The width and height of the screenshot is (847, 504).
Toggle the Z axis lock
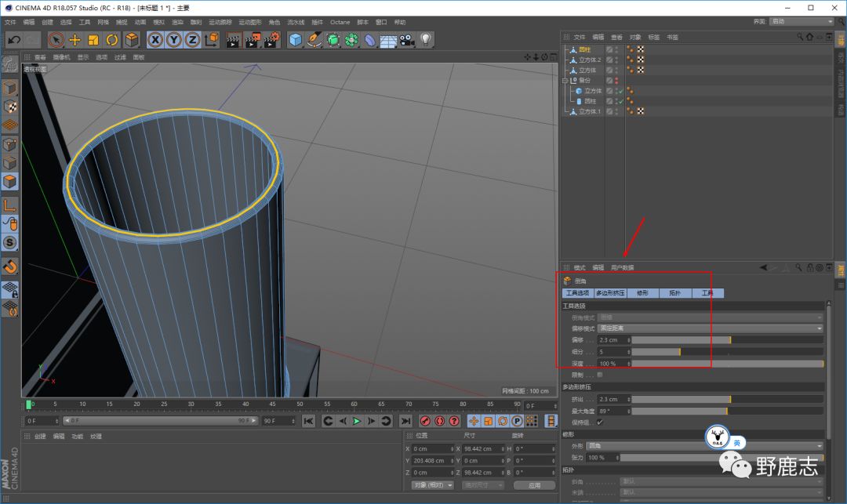(191, 39)
